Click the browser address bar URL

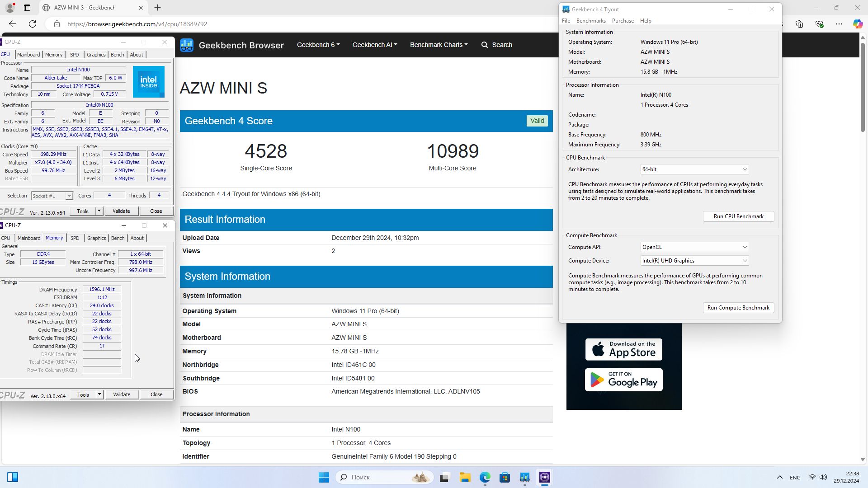(x=137, y=24)
